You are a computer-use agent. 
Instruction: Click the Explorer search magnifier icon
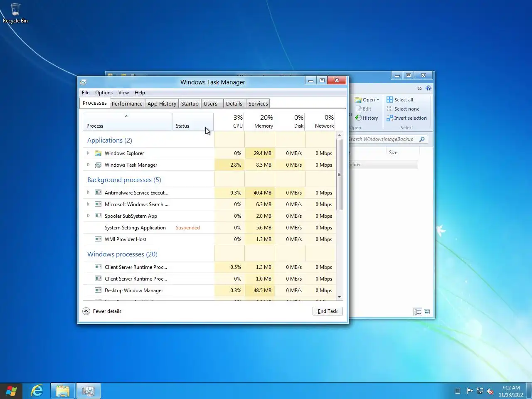[422, 139]
